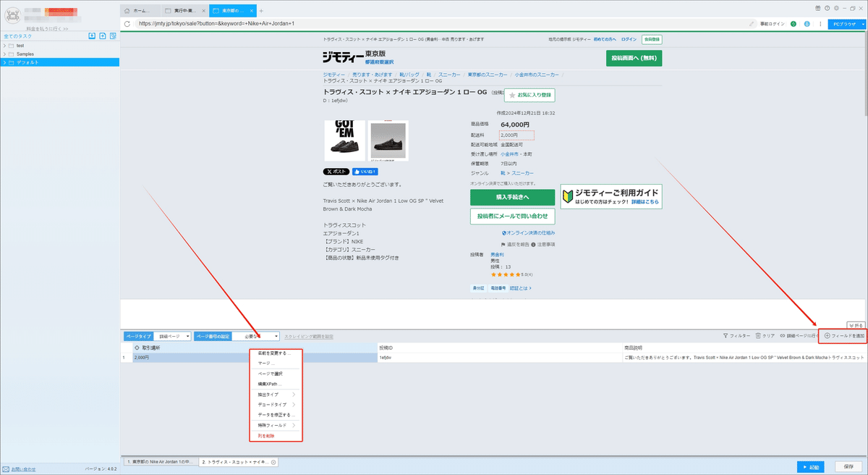Close the 東京都の tab

click(251, 11)
